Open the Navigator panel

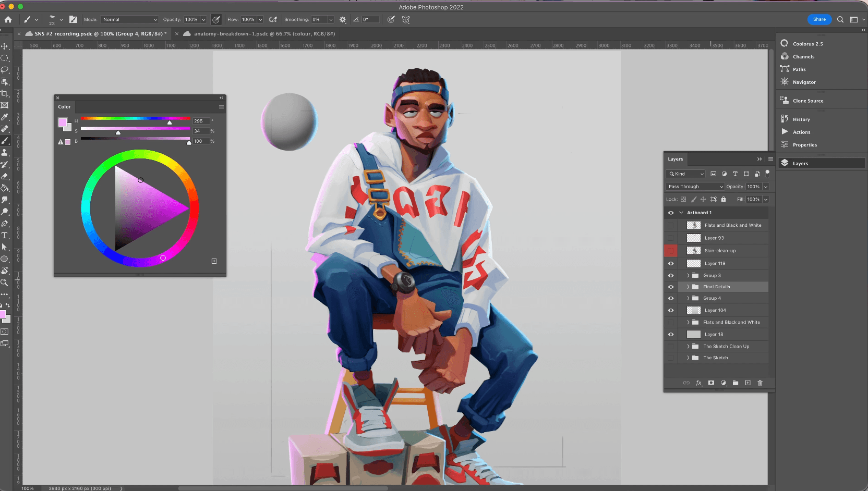click(804, 82)
